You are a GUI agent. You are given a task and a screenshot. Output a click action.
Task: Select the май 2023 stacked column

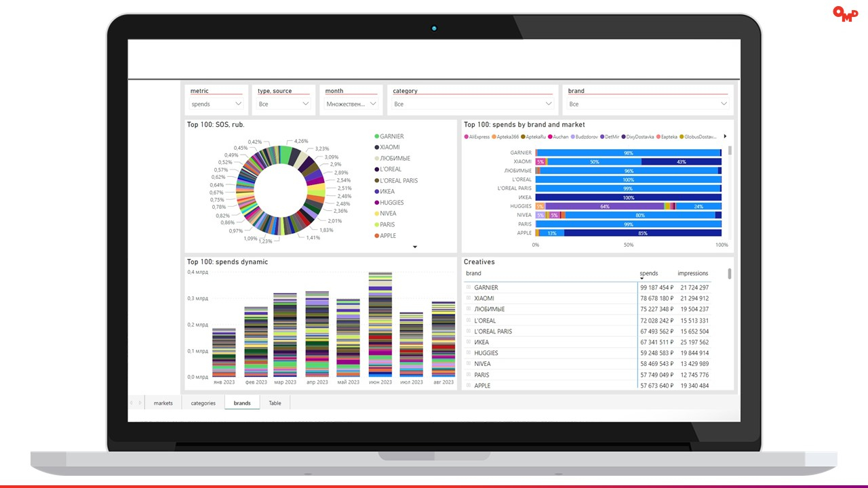[x=348, y=338]
